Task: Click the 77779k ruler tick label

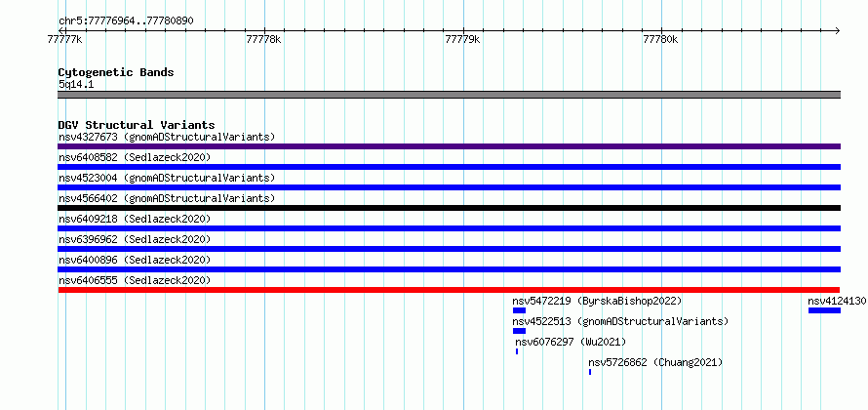Action: pyautogui.click(x=463, y=39)
